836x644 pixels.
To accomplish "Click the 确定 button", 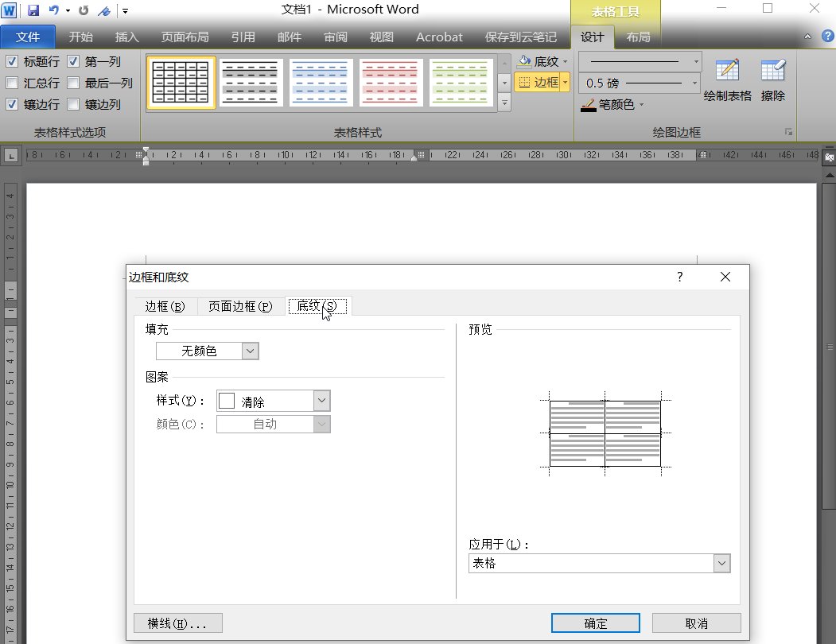I will (594, 623).
